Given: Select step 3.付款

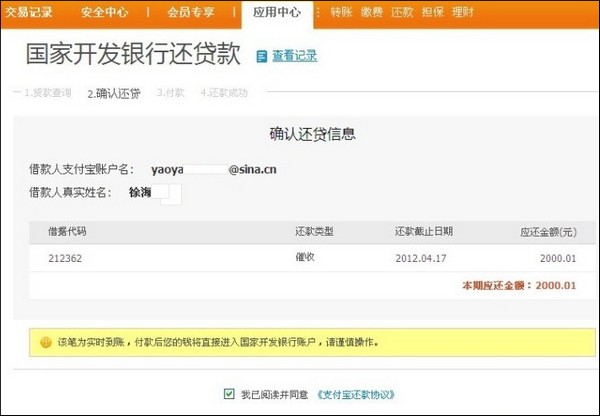Looking at the screenshot, I should click(171, 93).
